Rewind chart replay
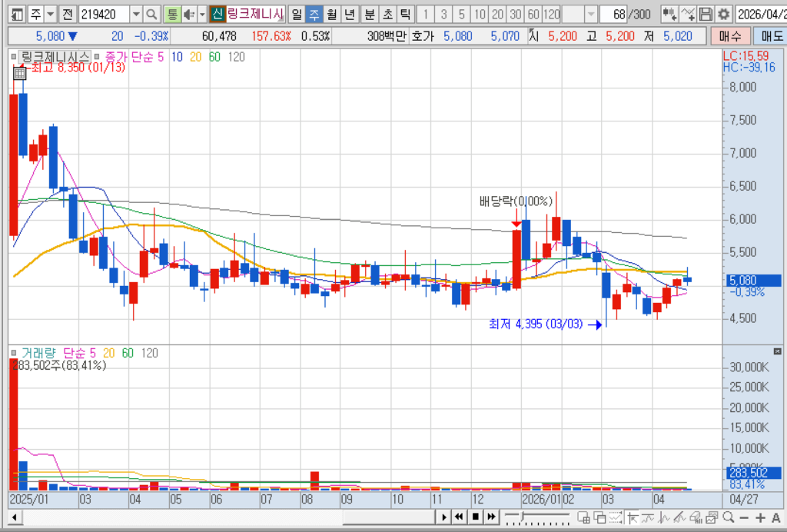The height and width of the screenshot is (532, 787). point(459,517)
